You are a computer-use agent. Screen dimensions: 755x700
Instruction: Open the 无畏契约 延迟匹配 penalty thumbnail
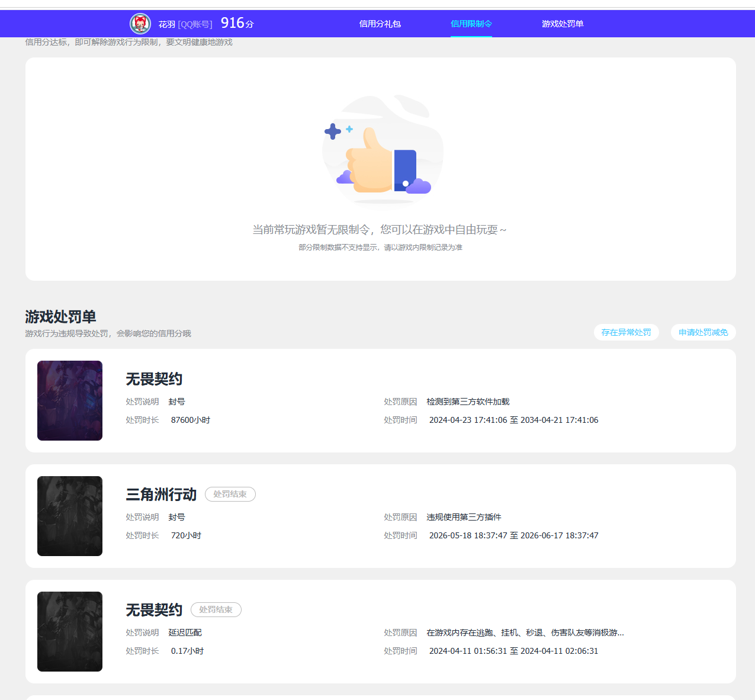point(70,631)
